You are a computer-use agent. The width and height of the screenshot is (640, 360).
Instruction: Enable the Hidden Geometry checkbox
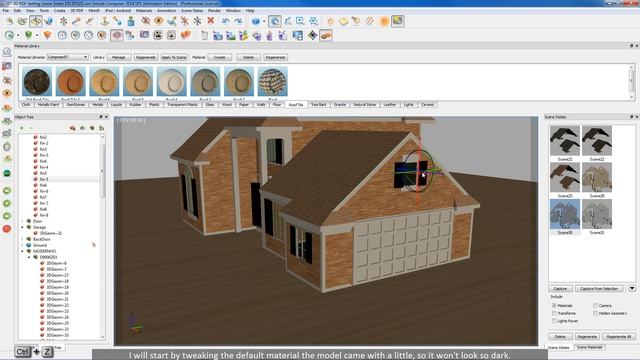coord(596,313)
